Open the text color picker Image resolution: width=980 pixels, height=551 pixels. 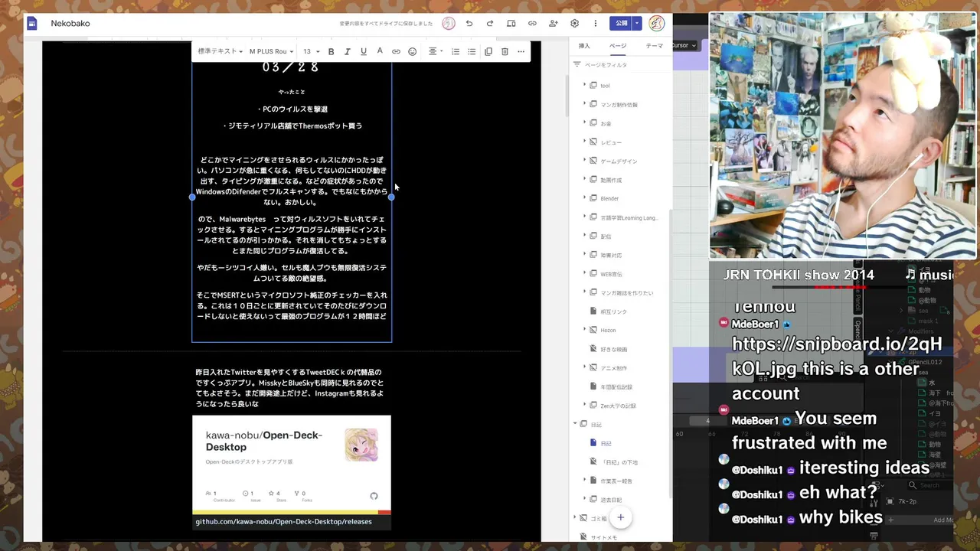coord(379,51)
